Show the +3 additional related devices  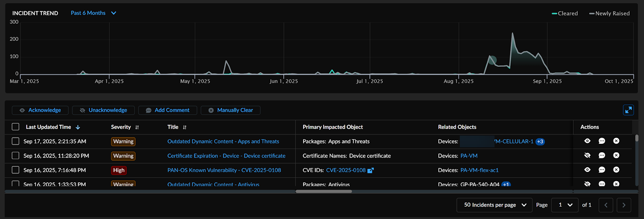tap(540, 141)
